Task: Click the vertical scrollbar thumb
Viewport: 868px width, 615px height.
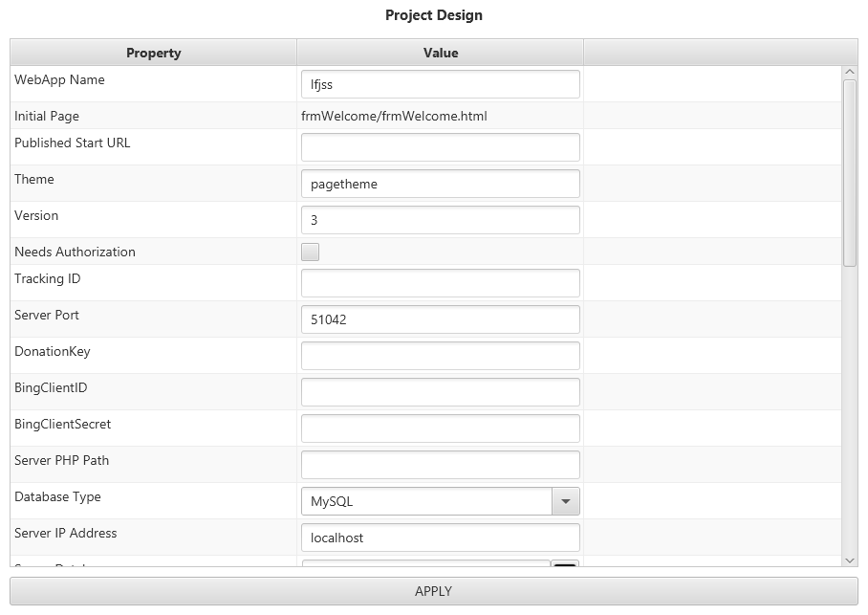Action: (850, 172)
